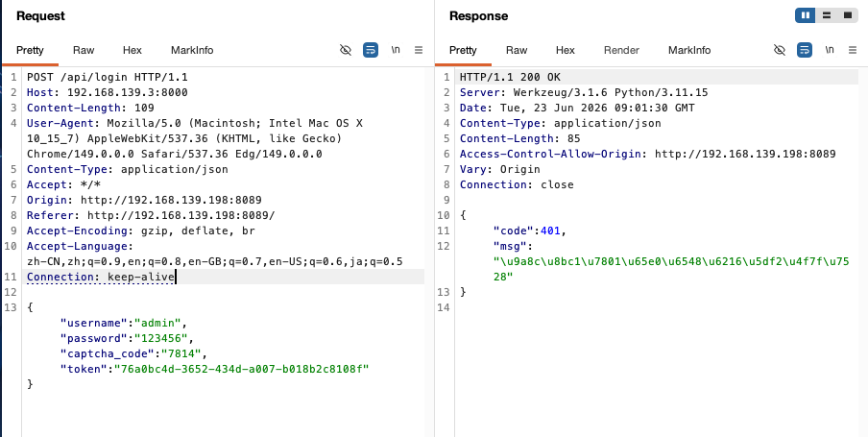Image resolution: width=868 pixels, height=437 pixels.
Task: Switch to Request Hex tab
Action: pyautogui.click(x=133, y=50)
